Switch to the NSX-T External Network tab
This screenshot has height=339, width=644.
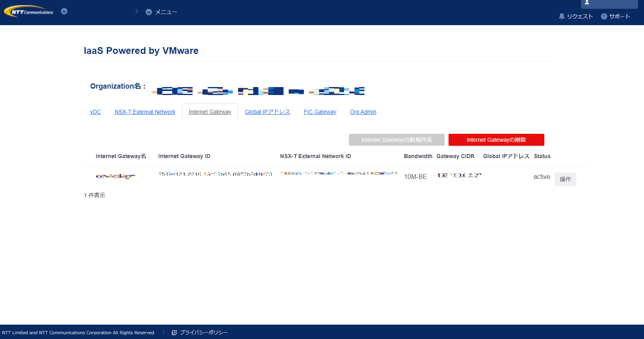point(145,112)
